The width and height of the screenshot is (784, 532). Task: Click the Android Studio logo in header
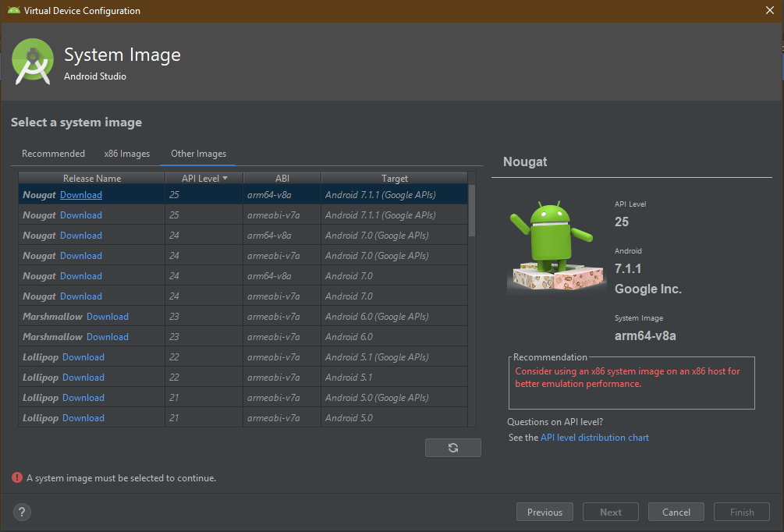(33, 61)
